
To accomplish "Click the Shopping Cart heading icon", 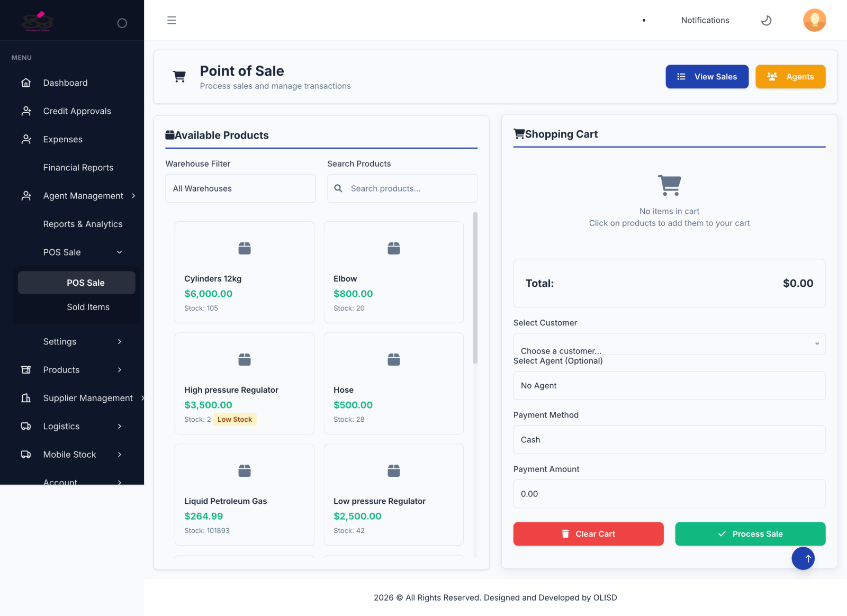I will coord(519,134).
